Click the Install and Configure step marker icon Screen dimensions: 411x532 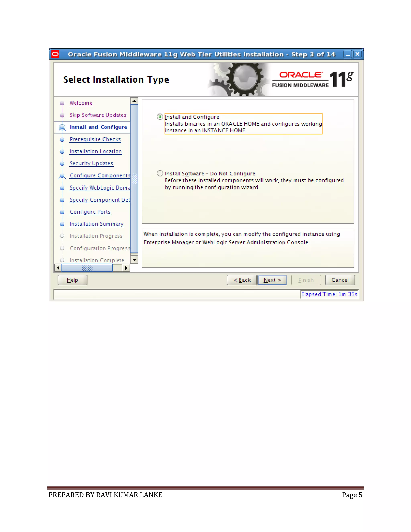(x=62, y=127)
